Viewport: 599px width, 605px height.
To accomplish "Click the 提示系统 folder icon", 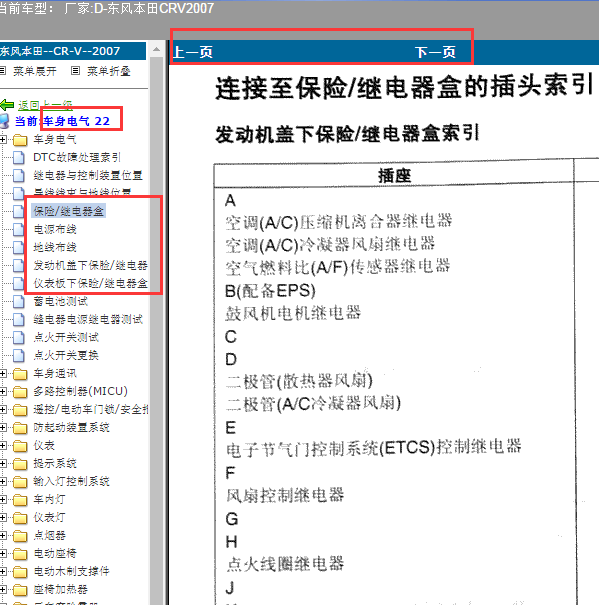I will [20, 464].
